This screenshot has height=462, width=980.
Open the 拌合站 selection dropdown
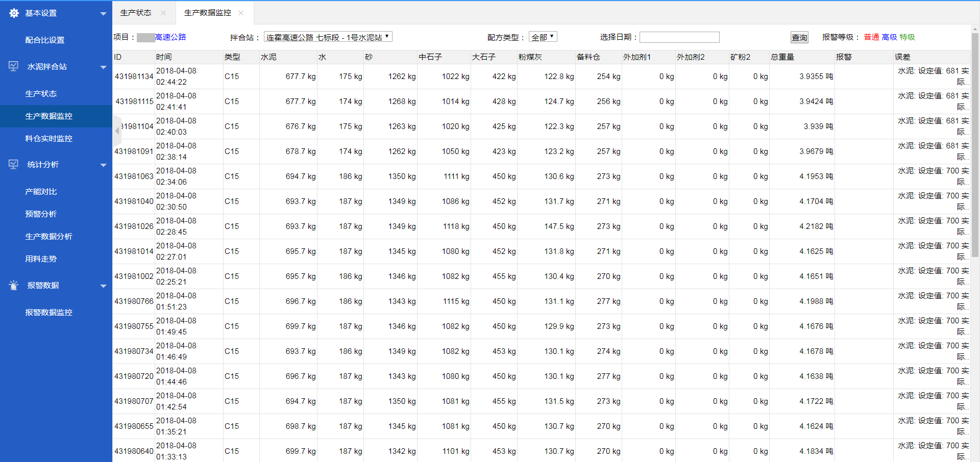pyautogui.click(x=328, y=37)
